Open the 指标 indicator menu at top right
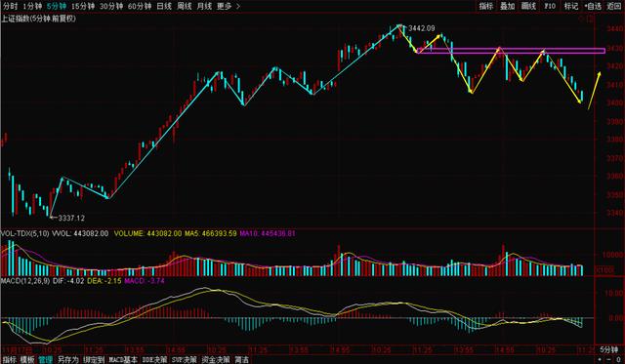Image resolution: width=625 pixels, height=364 pixels. click(486, 6)
